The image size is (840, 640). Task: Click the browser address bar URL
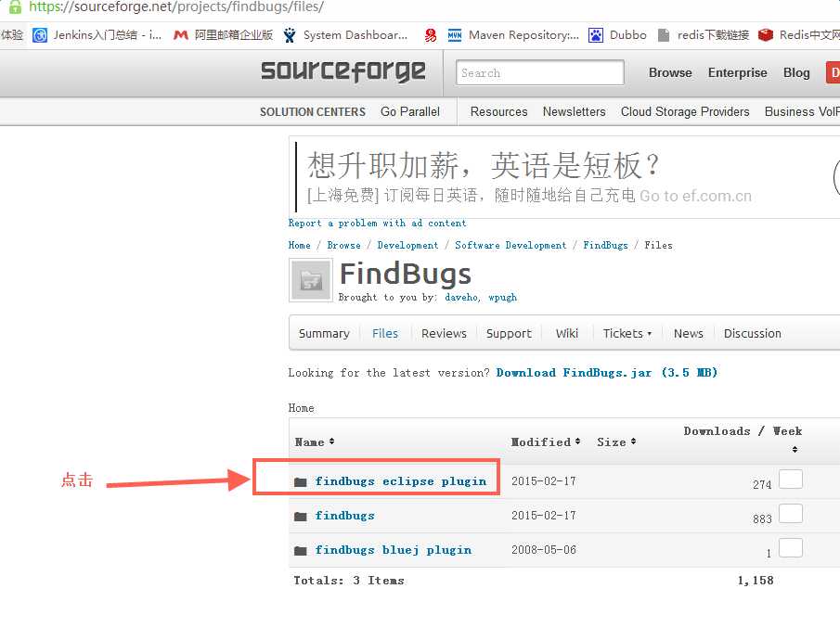176,6
